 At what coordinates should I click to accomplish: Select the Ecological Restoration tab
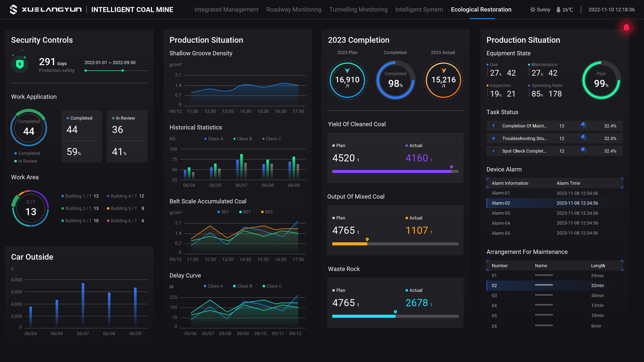tap(481, 9)
